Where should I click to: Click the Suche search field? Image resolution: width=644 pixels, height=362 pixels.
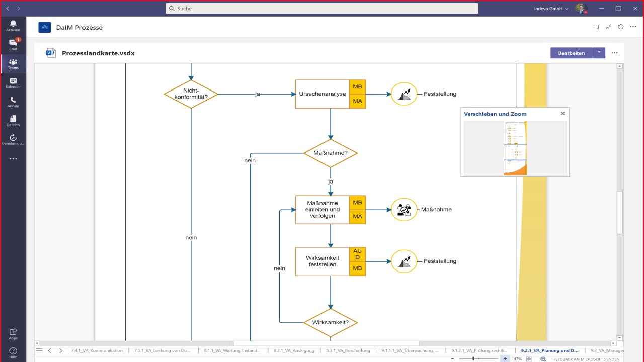(322, 9)
